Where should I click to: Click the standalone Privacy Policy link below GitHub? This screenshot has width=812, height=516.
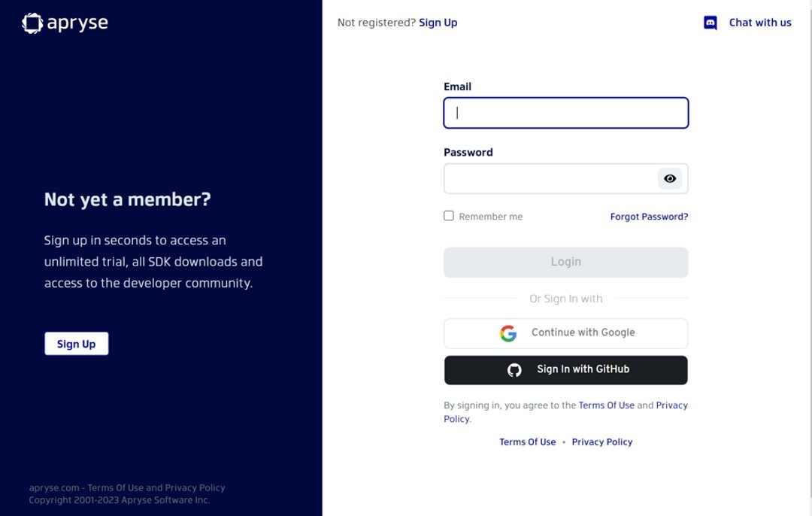(602, 442)
